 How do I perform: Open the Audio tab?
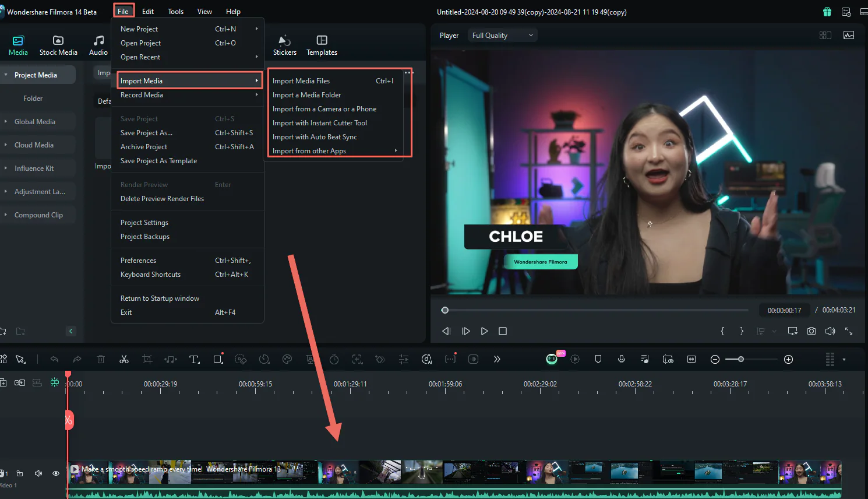(x=98, y=45)
